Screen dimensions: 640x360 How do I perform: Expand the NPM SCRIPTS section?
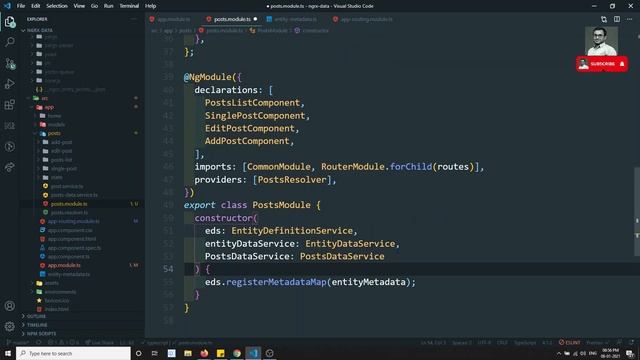point(41,333)
